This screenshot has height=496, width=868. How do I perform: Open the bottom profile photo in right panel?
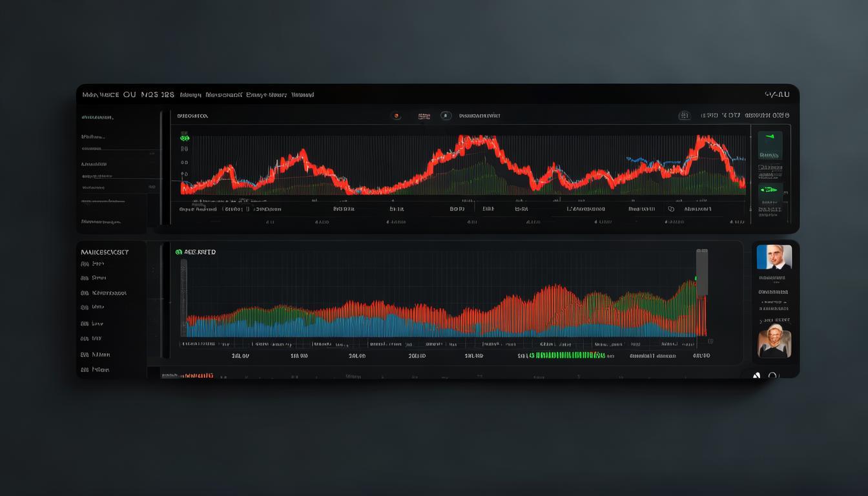(x=774, y=341)
